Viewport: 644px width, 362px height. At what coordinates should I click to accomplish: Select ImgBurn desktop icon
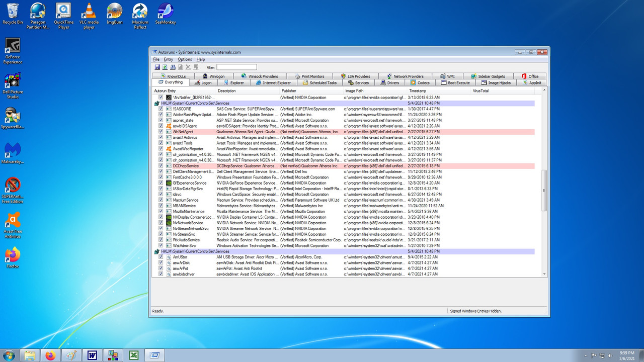(x=115, y=14)
